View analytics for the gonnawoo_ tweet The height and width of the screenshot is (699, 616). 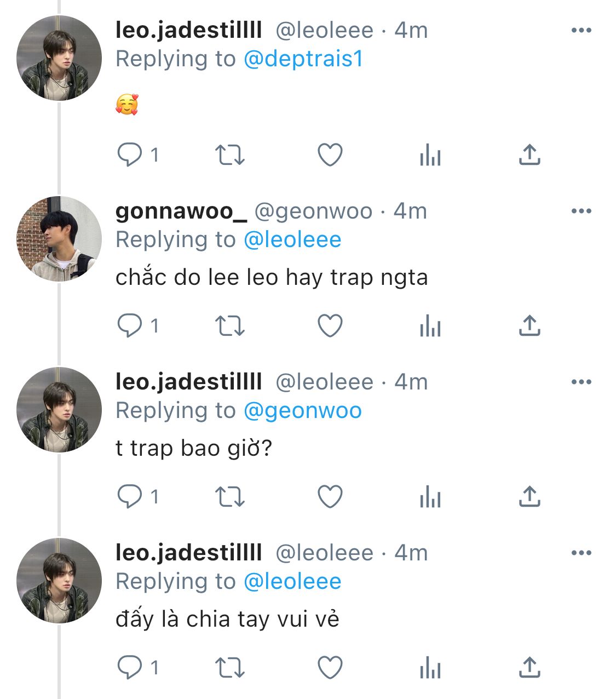click(430, 326)
